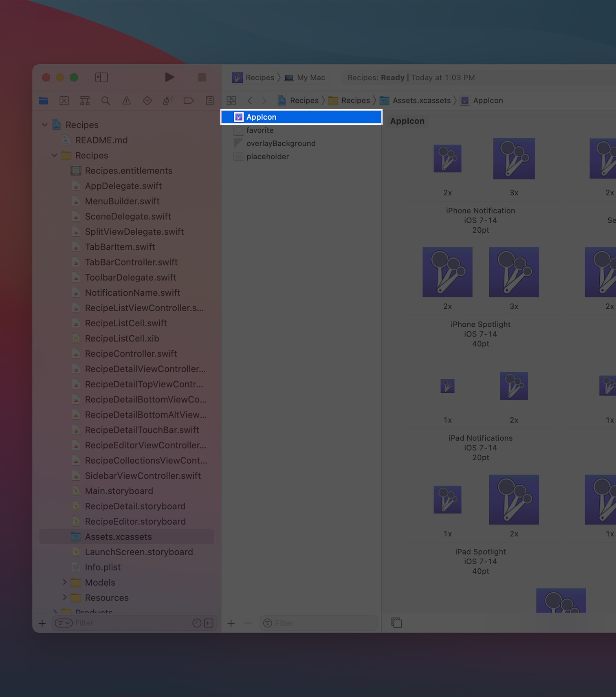Collapse the Recipes project root
Viewport: 616px width, 697px height.
pos(45,125)
